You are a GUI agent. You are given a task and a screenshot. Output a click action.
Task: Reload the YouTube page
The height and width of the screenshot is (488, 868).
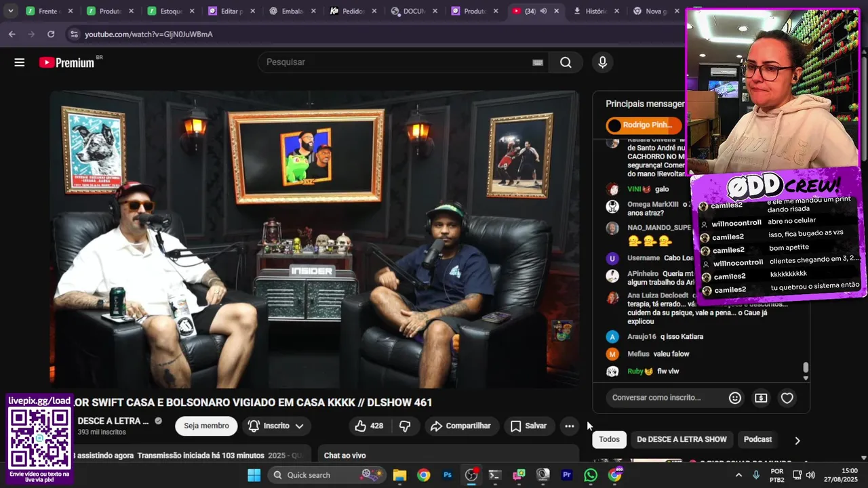click(x=51, y=34)
